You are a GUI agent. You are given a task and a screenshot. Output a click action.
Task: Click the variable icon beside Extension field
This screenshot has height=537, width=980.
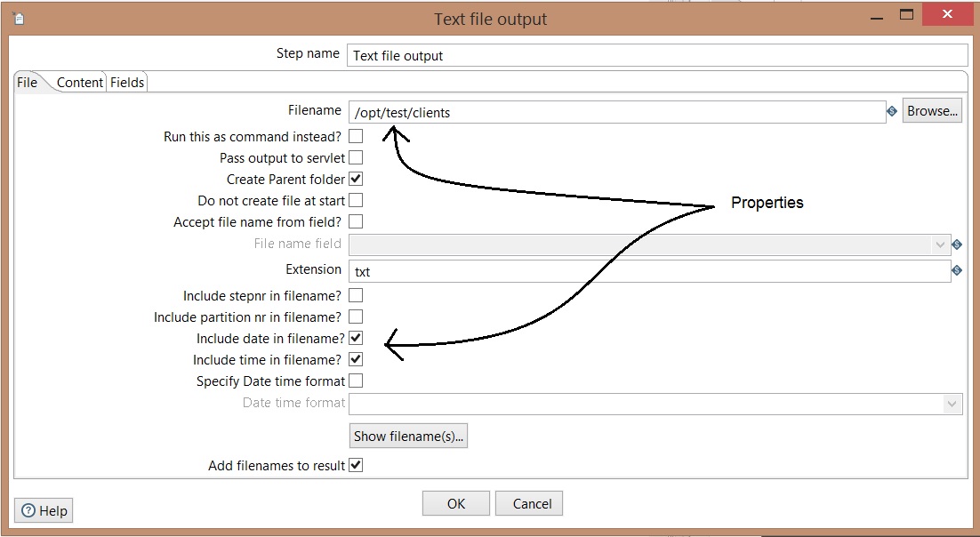tap(957, 270)
